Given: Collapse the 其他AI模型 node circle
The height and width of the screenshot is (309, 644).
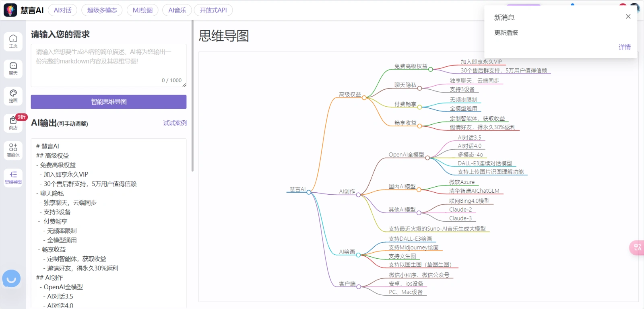Looking at the screenshot, I should pyautogui.click(x=419, y=213).
